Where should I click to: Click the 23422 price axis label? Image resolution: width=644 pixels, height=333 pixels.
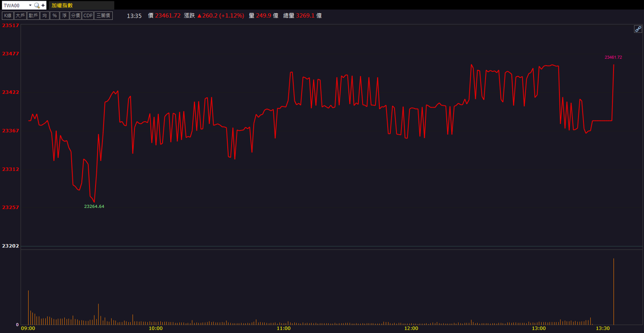[x=11, y=92]
